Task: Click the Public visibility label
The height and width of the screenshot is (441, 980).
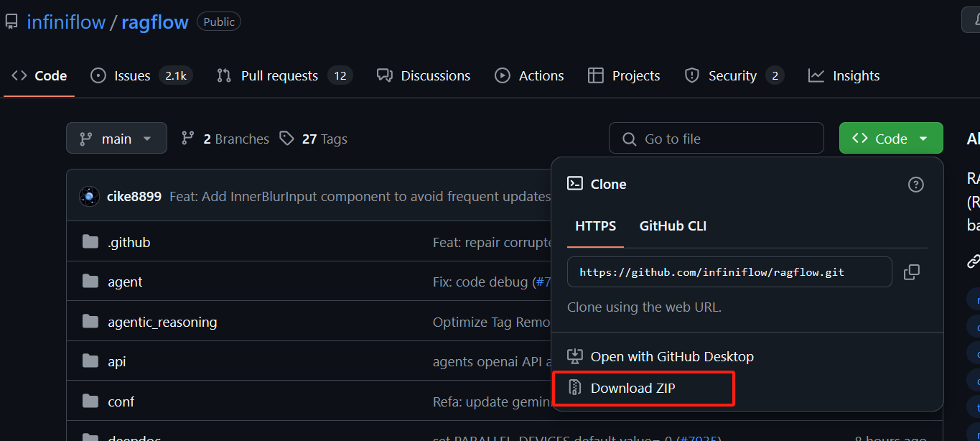Action: click(219, 22)
